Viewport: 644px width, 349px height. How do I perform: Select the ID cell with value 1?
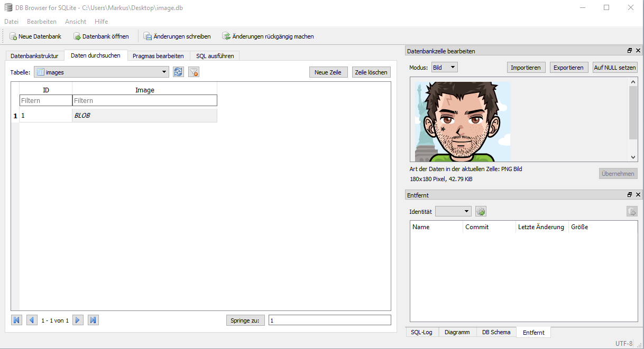click(45, 115)
